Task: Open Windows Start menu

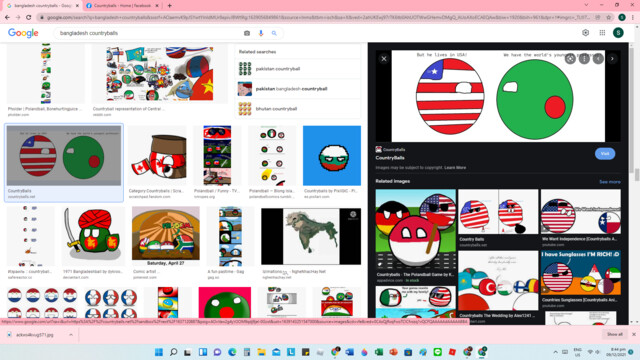Action: click(x=159, y=352)
